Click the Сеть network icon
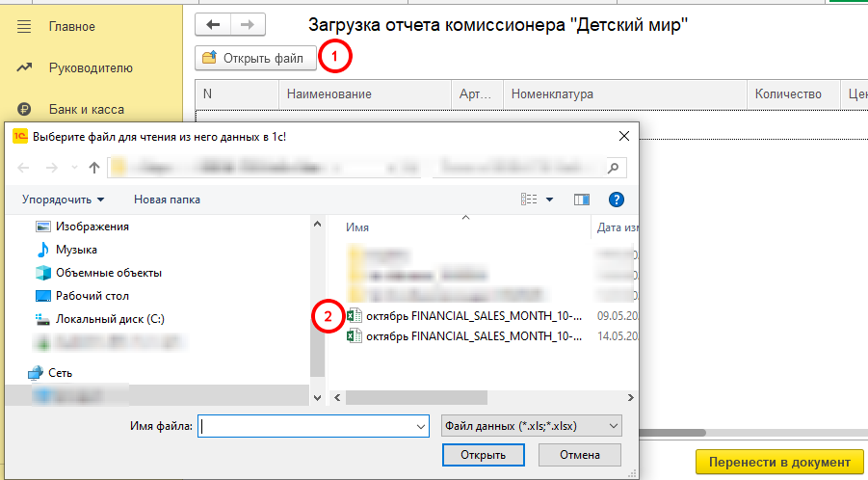The width and height of the screenshot is (868, 480). [x=36, y=373]
